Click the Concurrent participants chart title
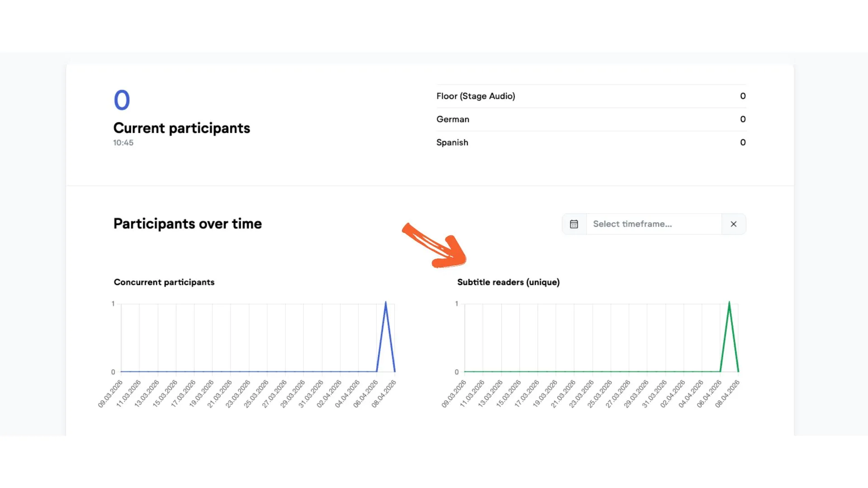This screenshot has height=488, width=868. (x=164, y=282)
